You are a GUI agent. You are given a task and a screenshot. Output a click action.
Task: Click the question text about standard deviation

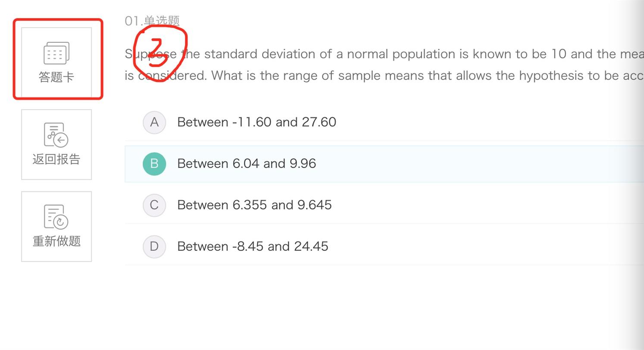pos(384,54)
